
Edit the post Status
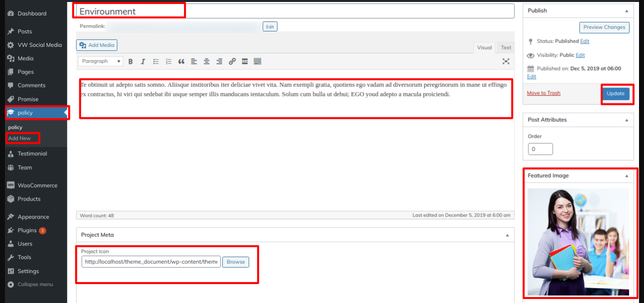(585, 41)
